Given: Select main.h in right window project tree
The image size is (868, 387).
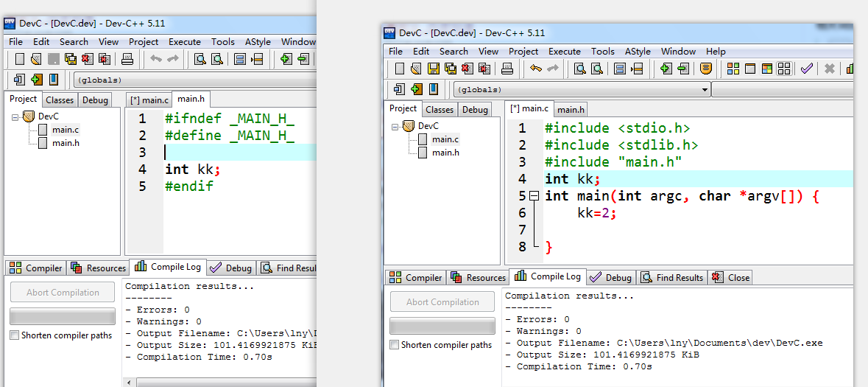Looking at the screenshot, I should (x=446, y=153).
